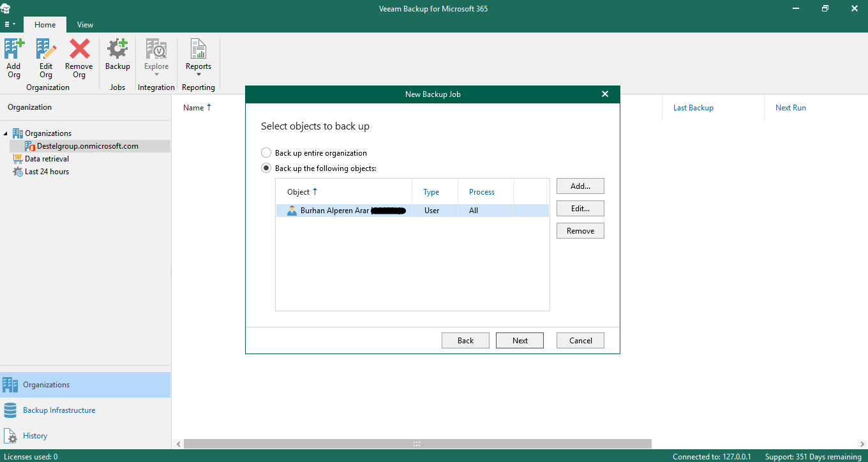Select Last 24 hours tree item

(x=47, y=172)
